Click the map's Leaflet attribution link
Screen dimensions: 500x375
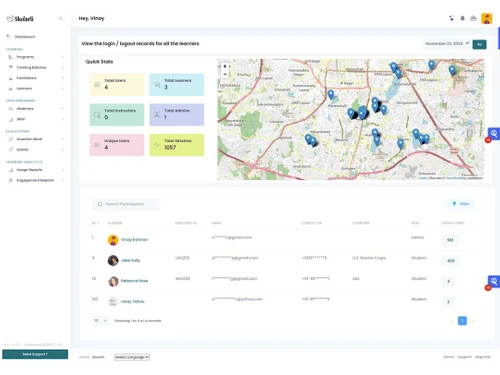click(x=423, y=178)
